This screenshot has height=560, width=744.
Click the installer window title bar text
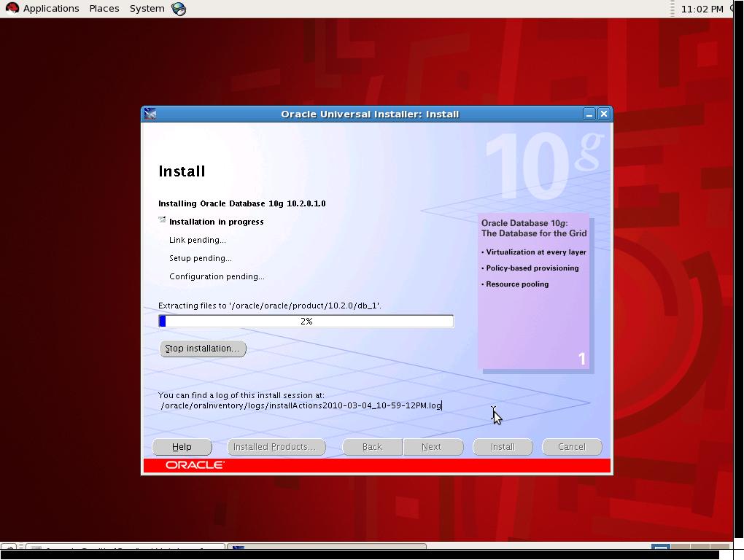tap(370, 114)
